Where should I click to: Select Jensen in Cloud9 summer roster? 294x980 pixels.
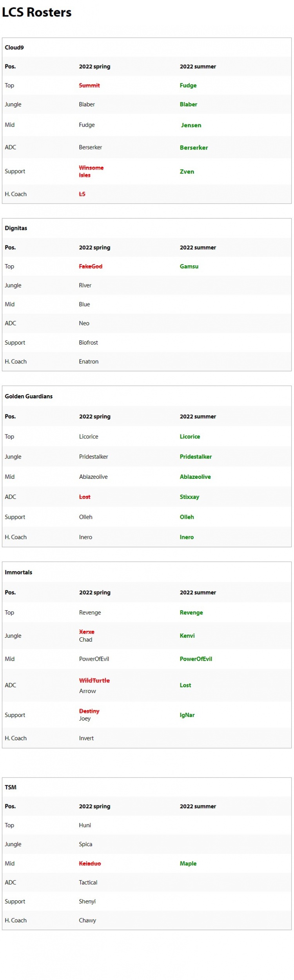point(191,125)
